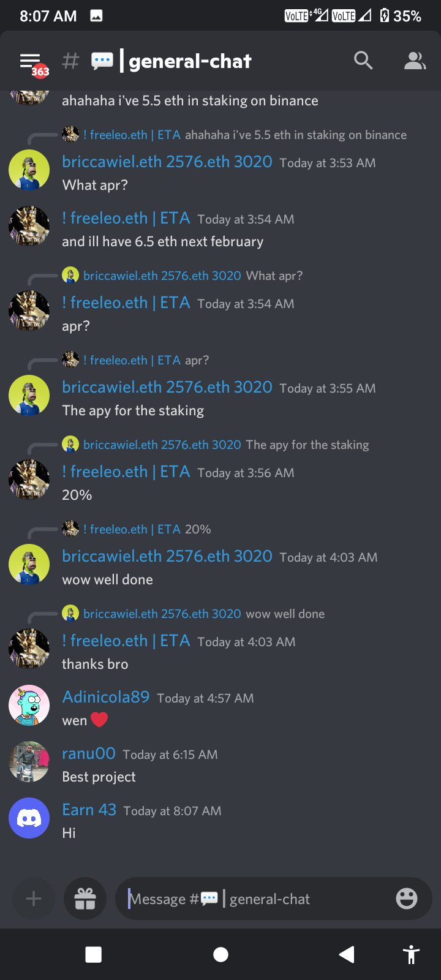Open Adinicola89's profile avatar

coord(29,705)
